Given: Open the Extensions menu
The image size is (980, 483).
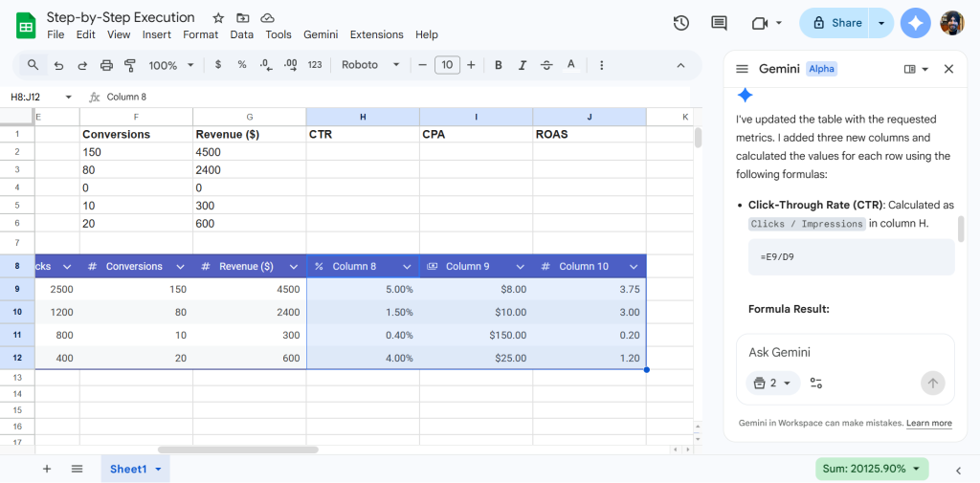Looking at the screenshot, I should (x=376, y=34).
